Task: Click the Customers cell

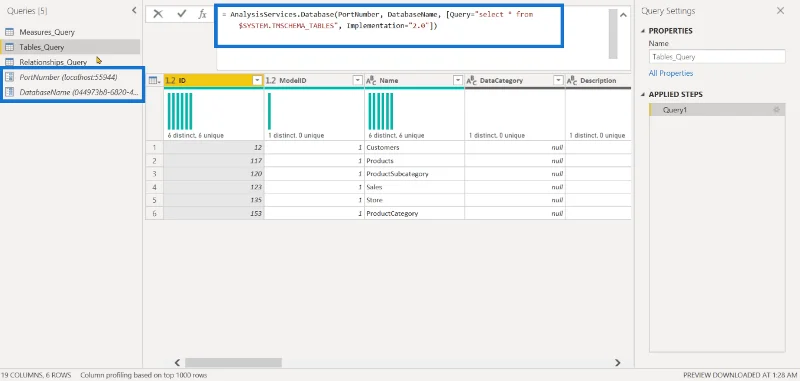Action: (414, 147)
